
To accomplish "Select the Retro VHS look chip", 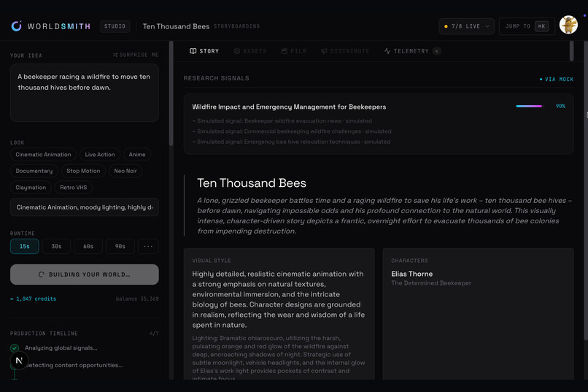I will (74, 188).
